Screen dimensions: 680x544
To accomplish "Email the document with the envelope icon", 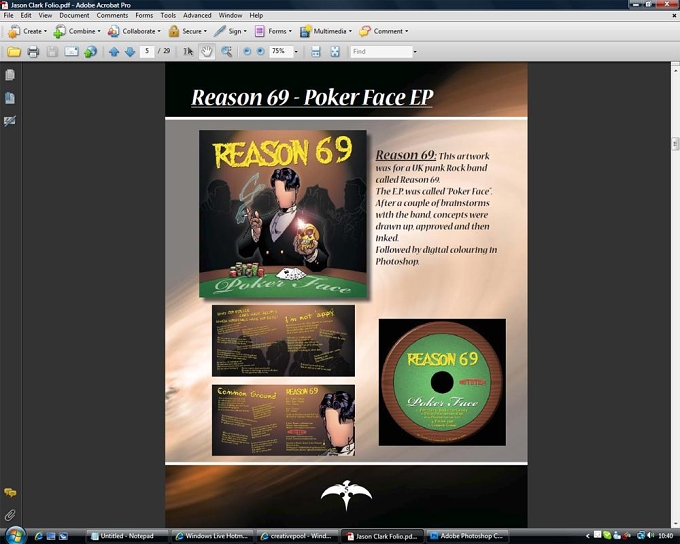I will tap(71, 52).
